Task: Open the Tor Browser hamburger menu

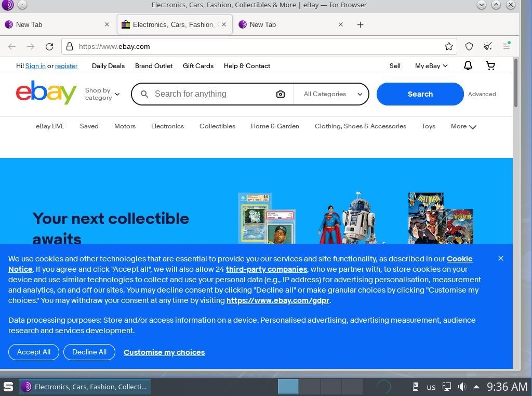Action: click(x=507, y=46)
